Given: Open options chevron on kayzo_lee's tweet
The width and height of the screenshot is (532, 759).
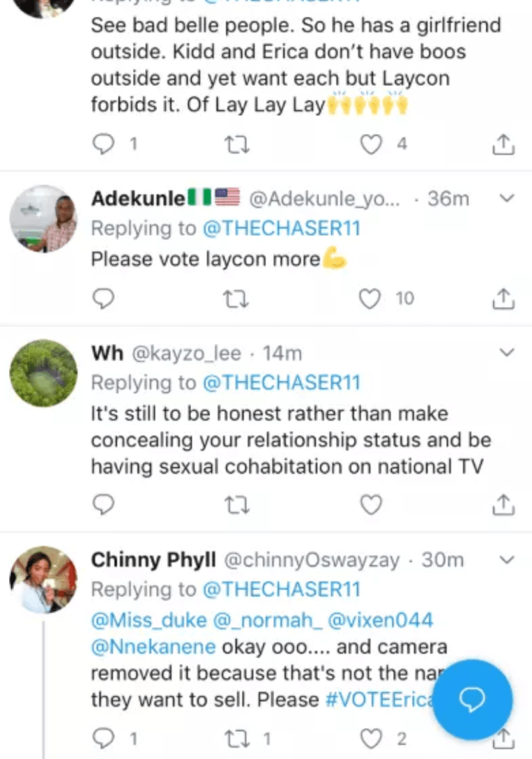Looking at the screenshot, I should coord(508,351).
